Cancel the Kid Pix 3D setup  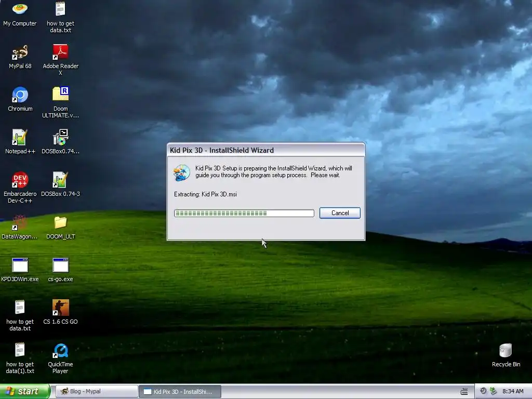(340, 213)
